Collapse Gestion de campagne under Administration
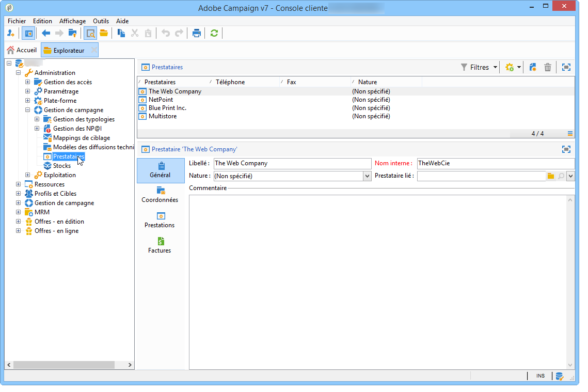Viewport: 588px width, 392px height. point(28,110)
